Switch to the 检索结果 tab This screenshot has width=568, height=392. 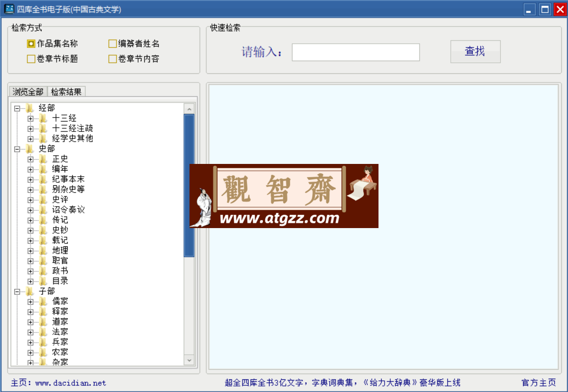point(66,92)
